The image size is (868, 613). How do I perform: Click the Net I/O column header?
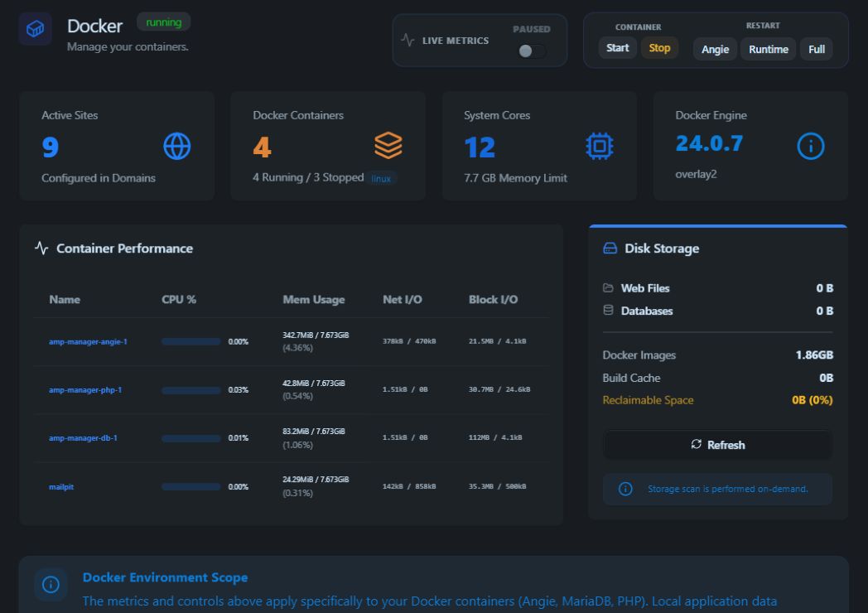coord(403,300)
